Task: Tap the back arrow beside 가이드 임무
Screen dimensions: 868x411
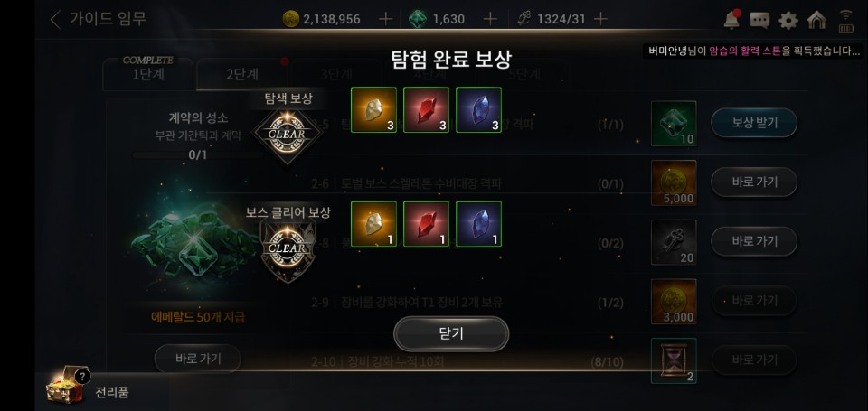Action: [55, 19]
